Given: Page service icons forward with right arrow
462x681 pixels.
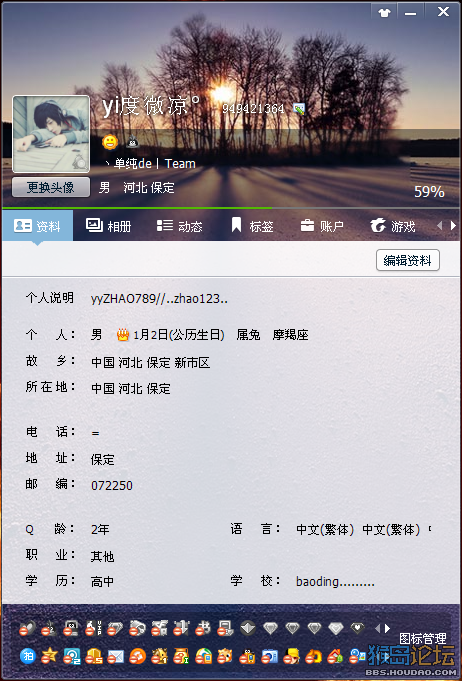Looking at the screenshot, I should (387, 628).
